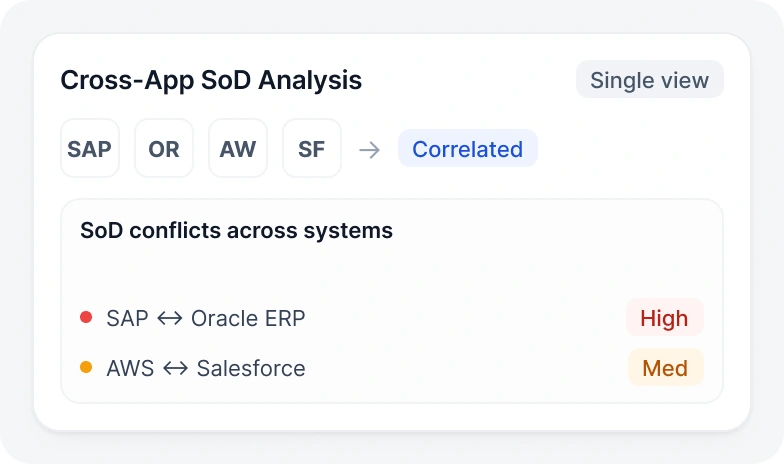Select the OR app tile
784x464 pixels.
[x=164, y=148]
